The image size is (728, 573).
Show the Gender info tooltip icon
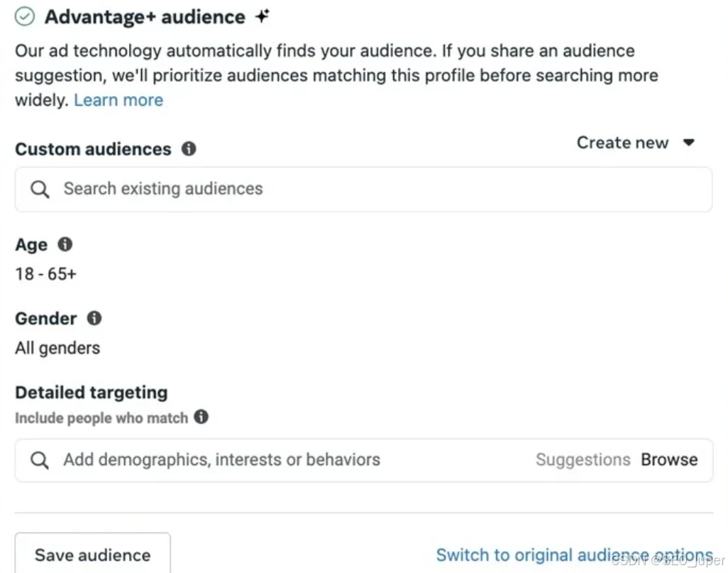(94, 319)
